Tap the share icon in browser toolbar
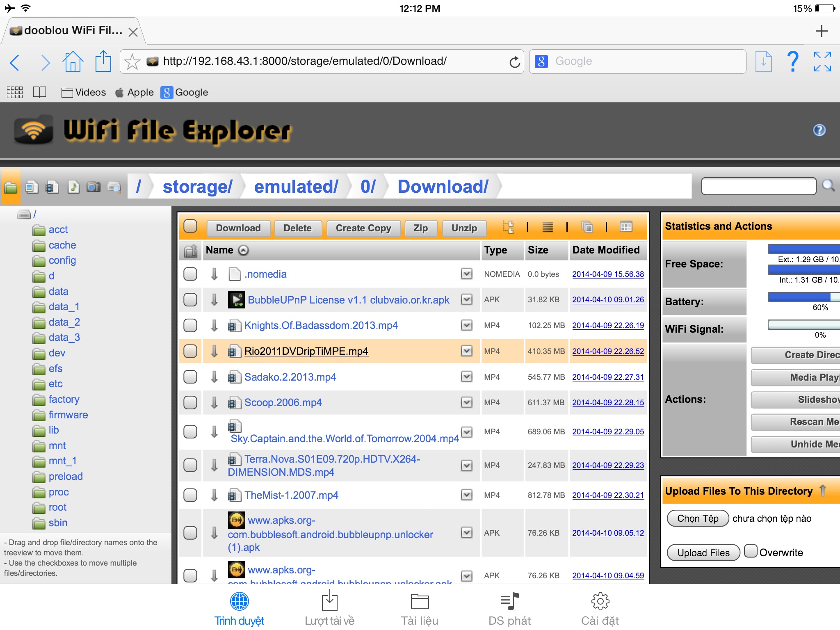This screenshot has width=840, height=630. (103, 61)
